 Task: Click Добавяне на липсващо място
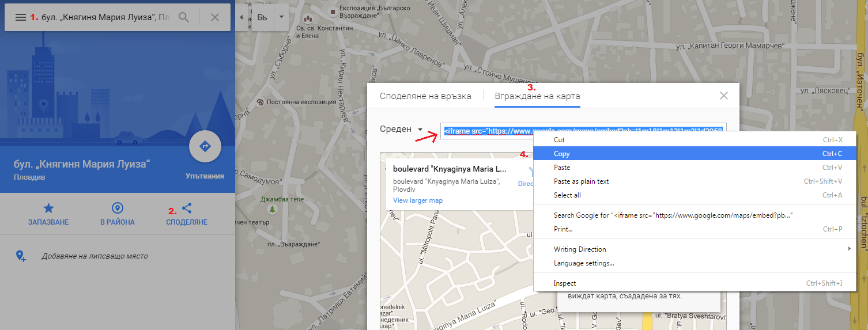point(95,256)
